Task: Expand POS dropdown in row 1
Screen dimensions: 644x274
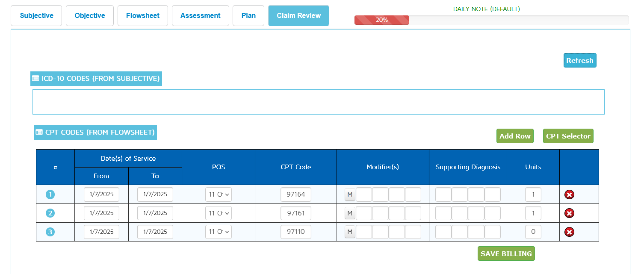Action: 219,195
